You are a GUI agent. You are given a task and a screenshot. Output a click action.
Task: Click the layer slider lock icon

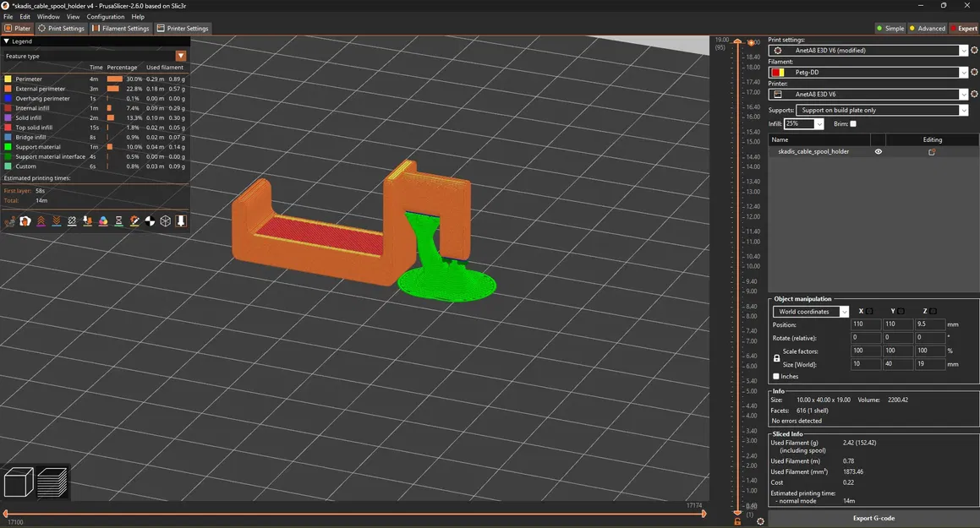click(737, 520)
